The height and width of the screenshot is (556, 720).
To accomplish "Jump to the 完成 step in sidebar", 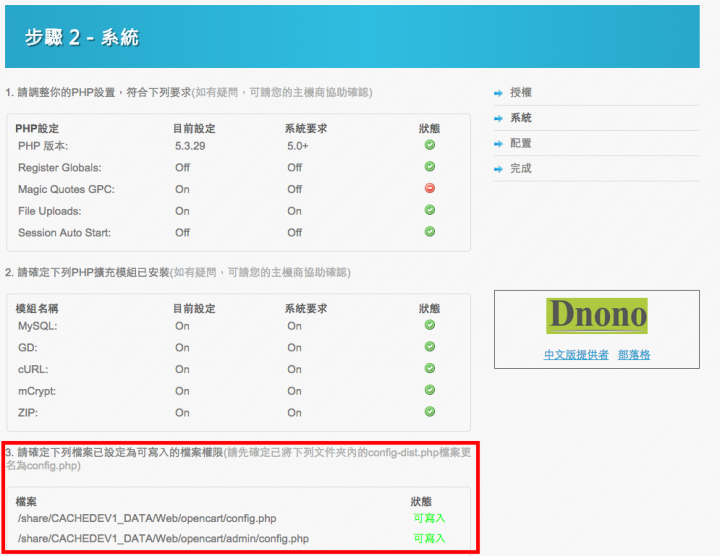I will (521, 168).
